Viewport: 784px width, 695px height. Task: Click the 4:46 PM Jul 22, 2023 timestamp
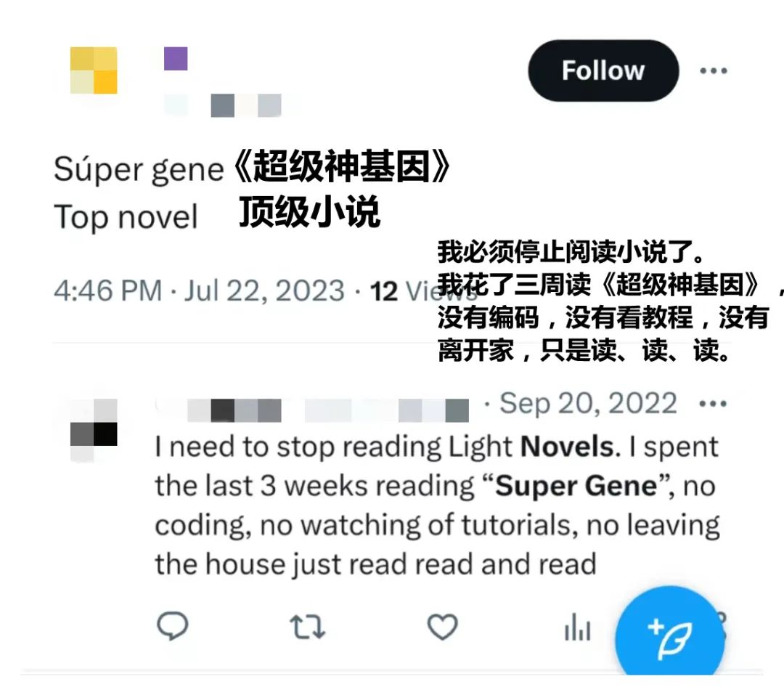click(199, 290)
